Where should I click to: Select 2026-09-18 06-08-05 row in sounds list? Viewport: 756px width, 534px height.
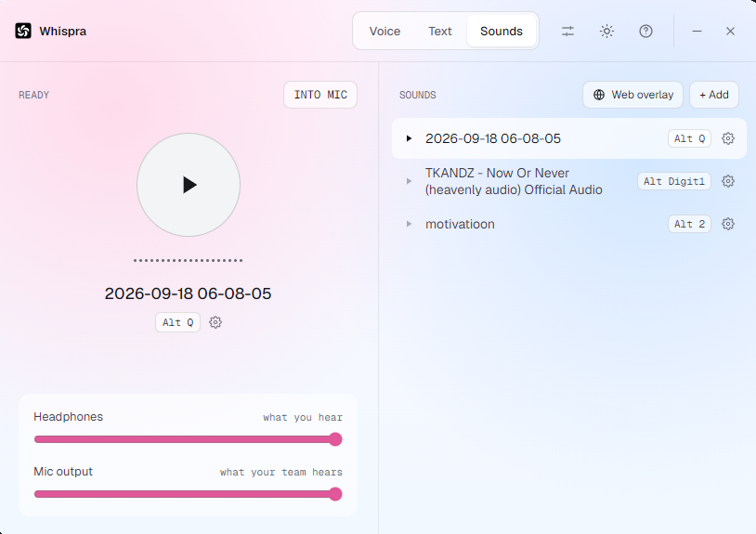569,138
